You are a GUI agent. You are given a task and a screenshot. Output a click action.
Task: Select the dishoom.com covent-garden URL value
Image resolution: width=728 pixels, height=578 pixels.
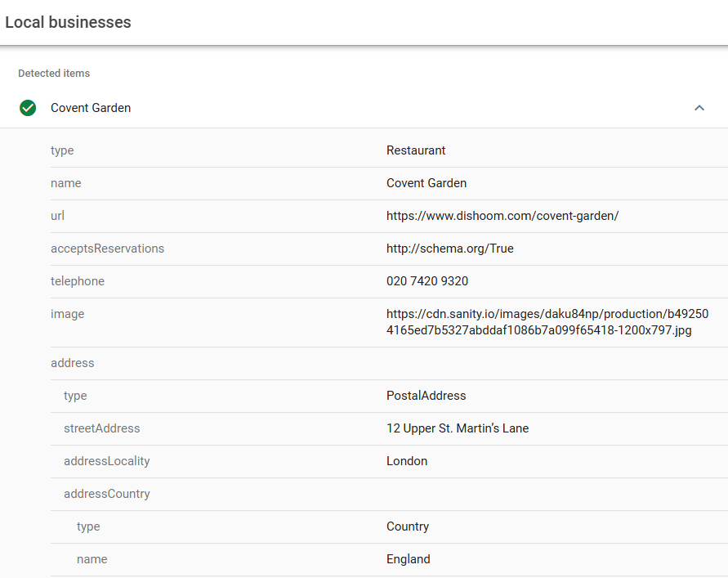coord(502,216)
